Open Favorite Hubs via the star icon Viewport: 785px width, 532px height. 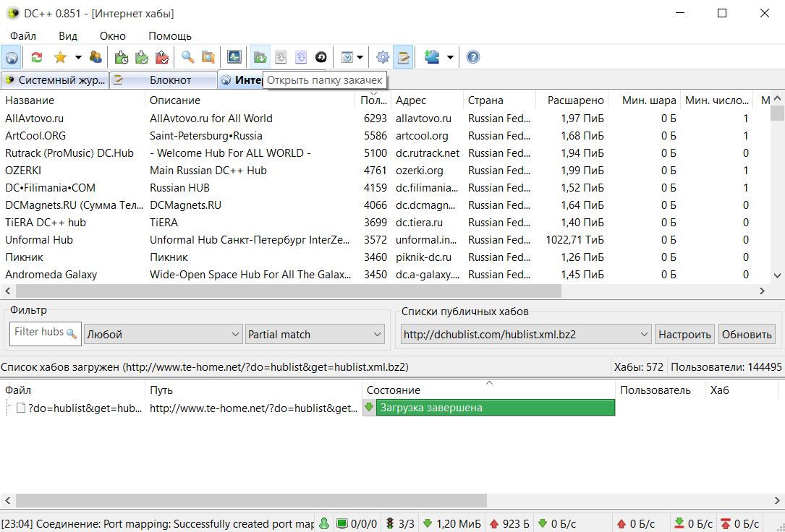[60, 58]
